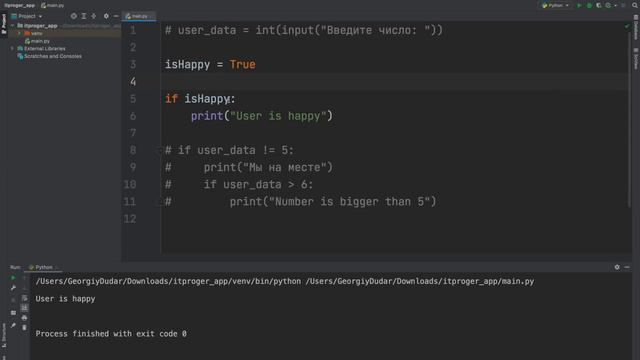The height and width of the screenshot is (360, 640).
Task: Click the down arrow in the Run console toolbar
Action: (x=24, y=288)
